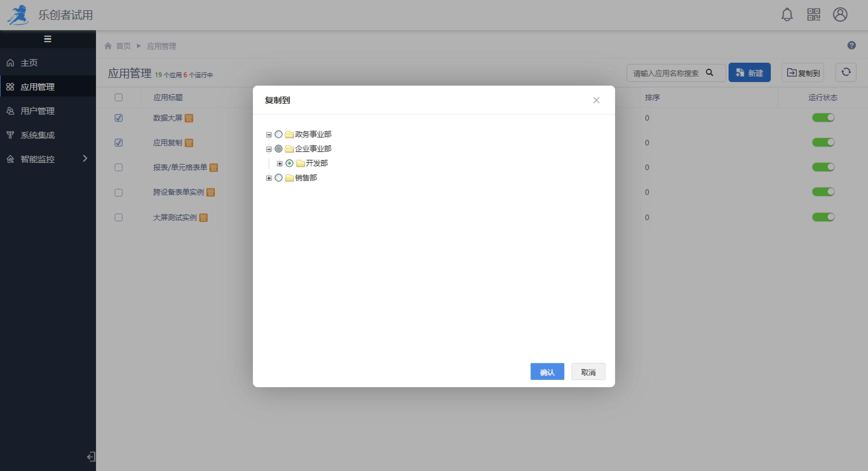Image resolution: width=868 pixels, height=471 pixels.
Task: Click the hamburger menu icon in sidebar
Action: pyautogui.click(x=47, y=39)
